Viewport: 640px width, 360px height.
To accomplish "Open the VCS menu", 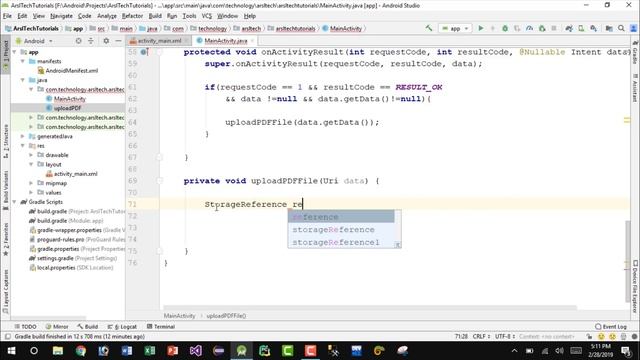I will pos(207,16).
